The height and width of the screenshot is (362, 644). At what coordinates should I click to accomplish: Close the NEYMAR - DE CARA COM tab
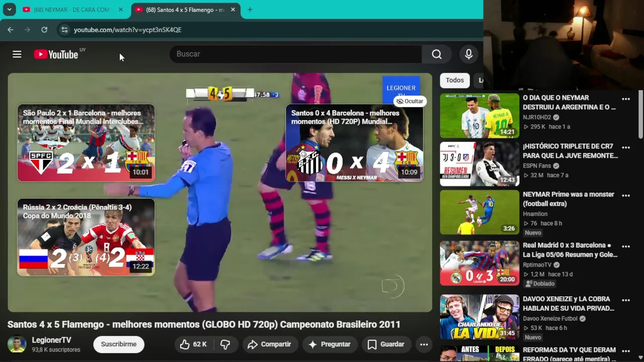121,10
